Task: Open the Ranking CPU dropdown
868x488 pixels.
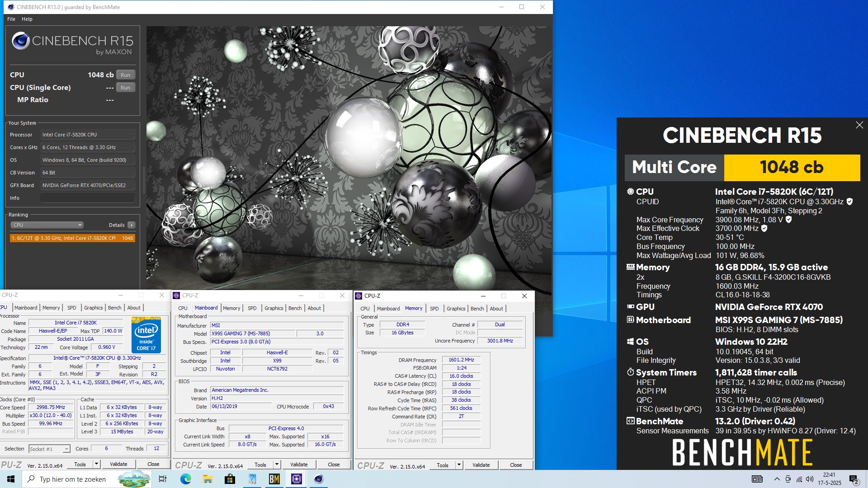Action: [x=47, y=225]
